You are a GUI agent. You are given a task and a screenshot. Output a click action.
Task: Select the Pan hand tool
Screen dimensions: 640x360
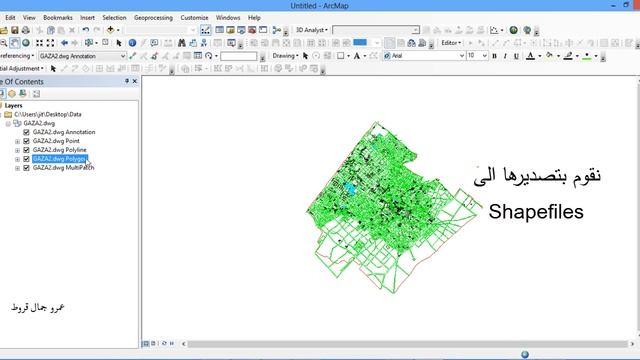coord(15,43)
